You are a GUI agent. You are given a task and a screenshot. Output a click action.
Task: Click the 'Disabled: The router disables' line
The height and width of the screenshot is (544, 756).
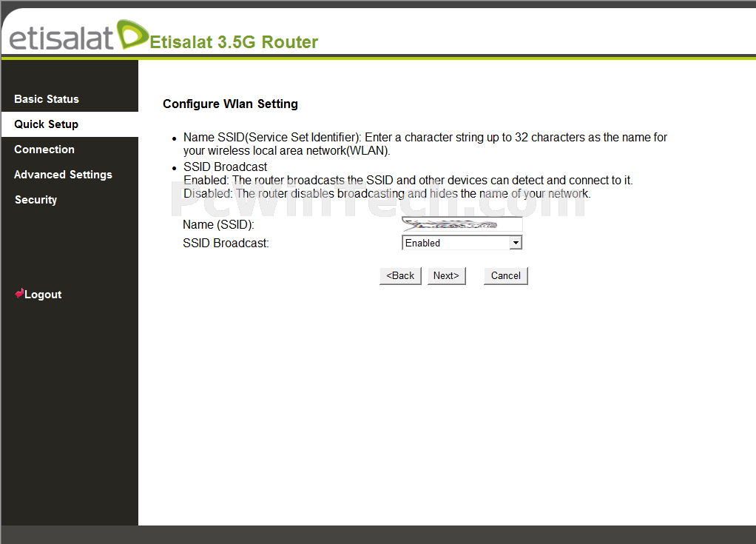387,194
